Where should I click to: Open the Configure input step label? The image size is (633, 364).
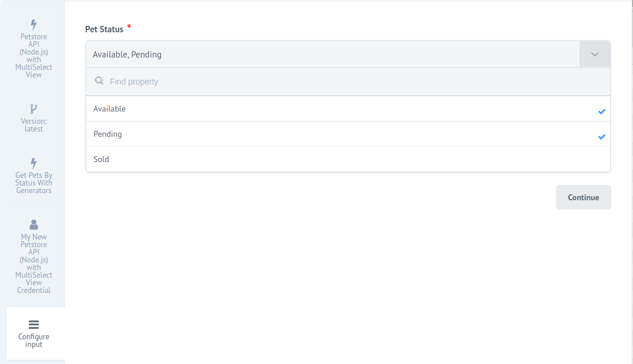(34, 340)
